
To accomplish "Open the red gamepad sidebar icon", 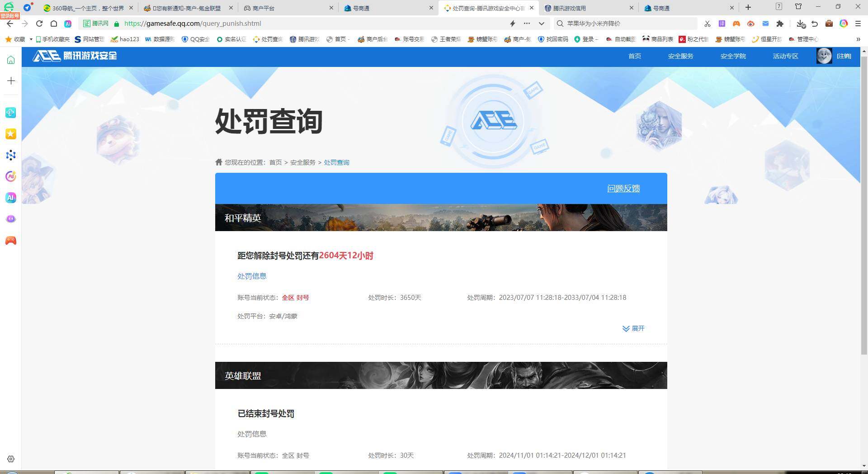I will [x=11, y=240].
